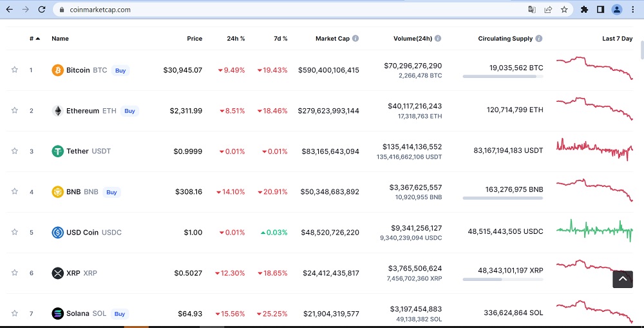Open the Chrome profile avatar
Image resolution: width=644 pixels, height=328 pixels.
click(x=617, y=10)
